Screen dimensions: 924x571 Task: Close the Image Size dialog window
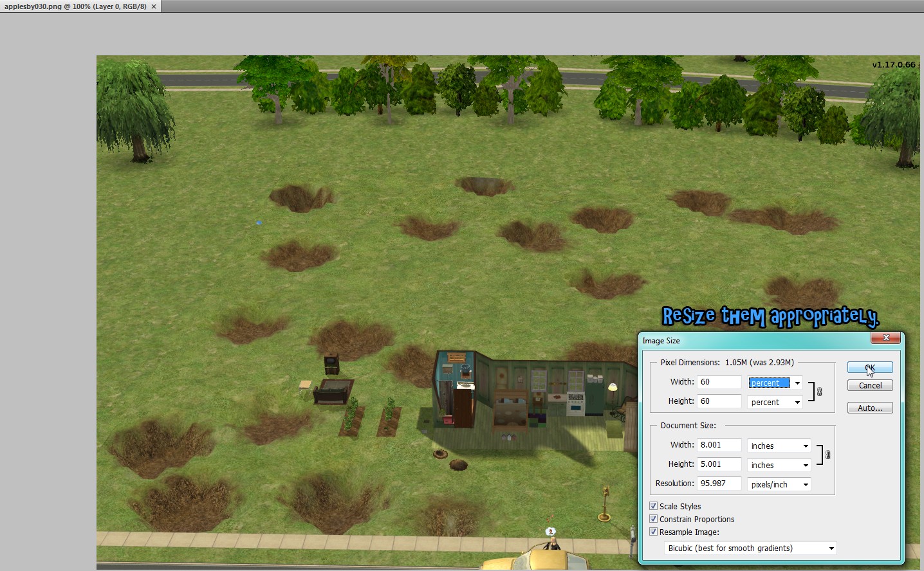(886, 338)
